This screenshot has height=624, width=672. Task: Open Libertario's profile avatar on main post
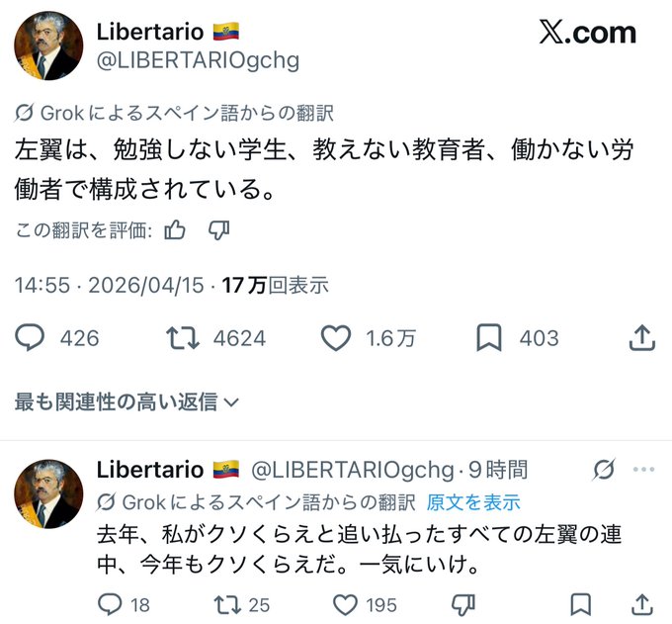pos(48,46)
